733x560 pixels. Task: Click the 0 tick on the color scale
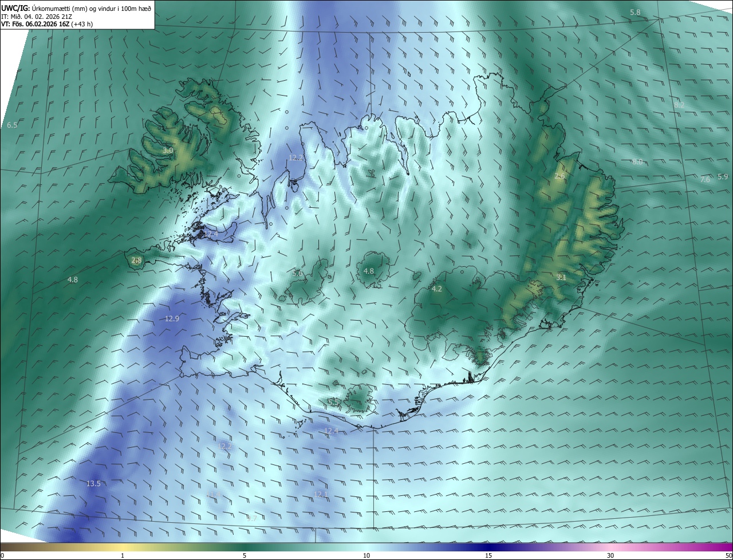coord(2,556)
